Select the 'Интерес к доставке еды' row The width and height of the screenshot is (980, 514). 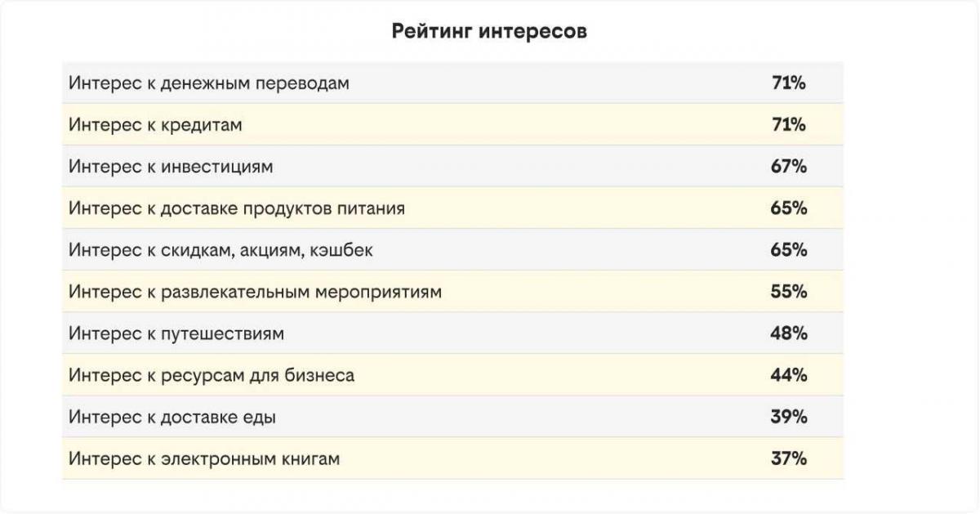tap(452, 416)
